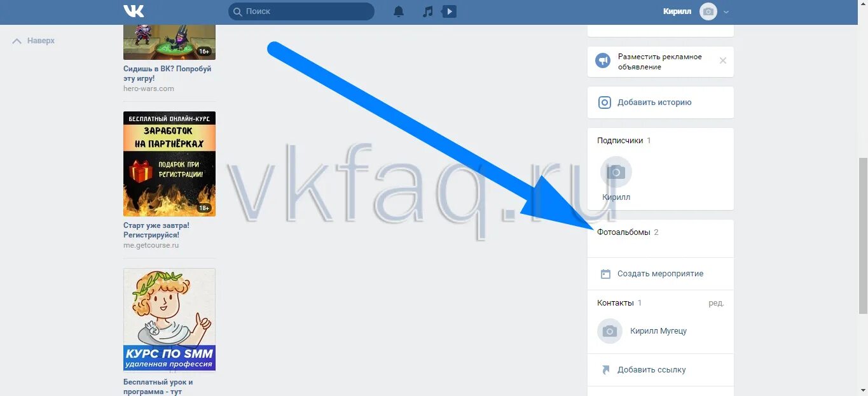This screenshot has height=396, width=868.
Task: Edit contacts with ред. link
Action: tap(716, 303)
